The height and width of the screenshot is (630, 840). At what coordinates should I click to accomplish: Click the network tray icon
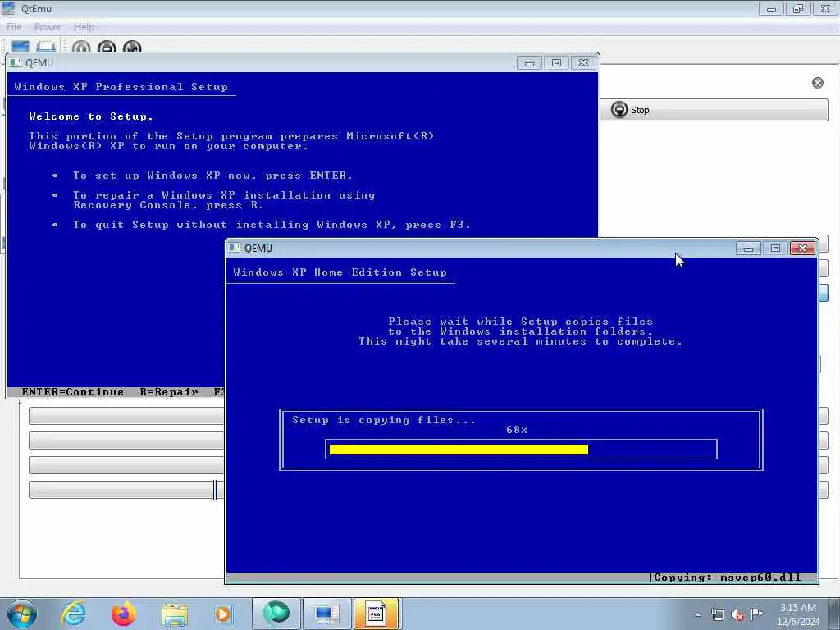click(717, 614)
